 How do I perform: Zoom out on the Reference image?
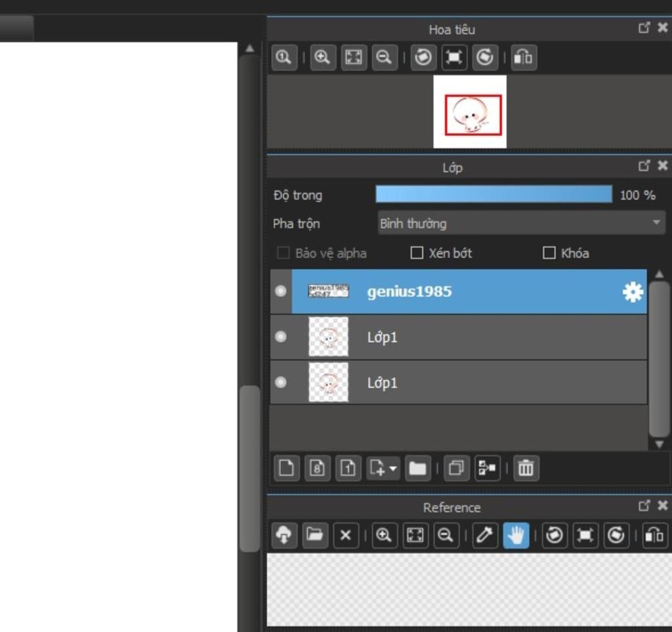click(446, 535)
